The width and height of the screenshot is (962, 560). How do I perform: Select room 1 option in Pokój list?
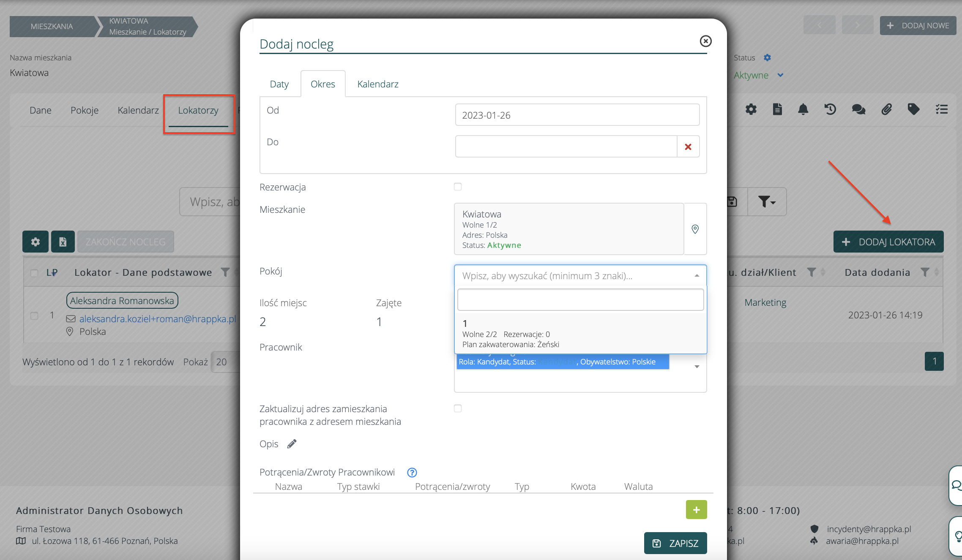(580, 334)
